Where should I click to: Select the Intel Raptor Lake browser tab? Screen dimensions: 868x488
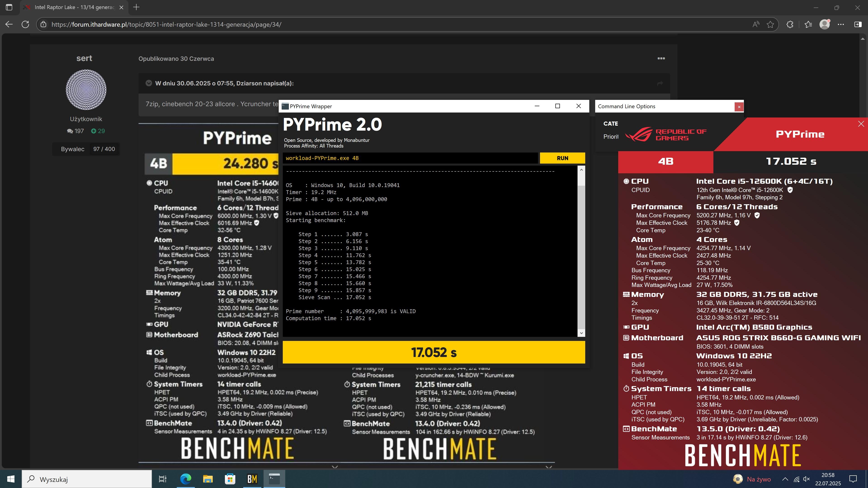[x=74, y=7]
